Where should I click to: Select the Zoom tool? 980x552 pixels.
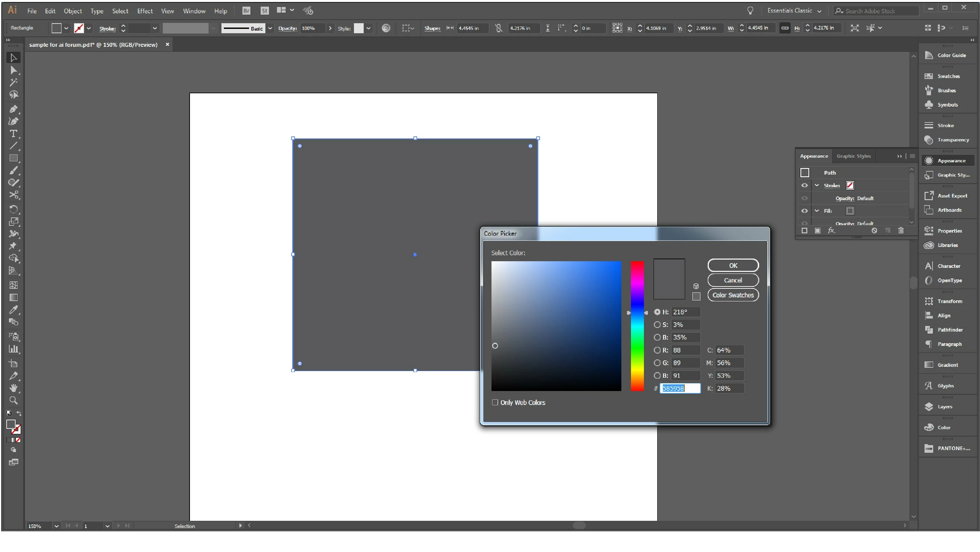tap(13, 400)
